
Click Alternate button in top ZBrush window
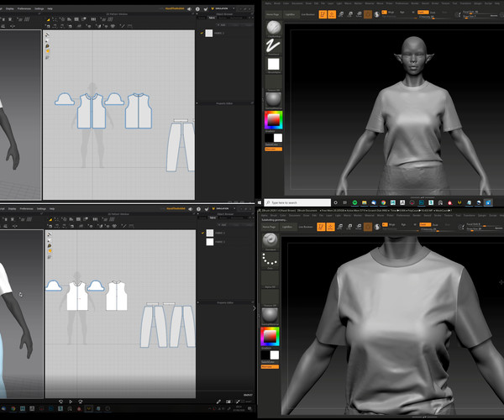(274, 150)
